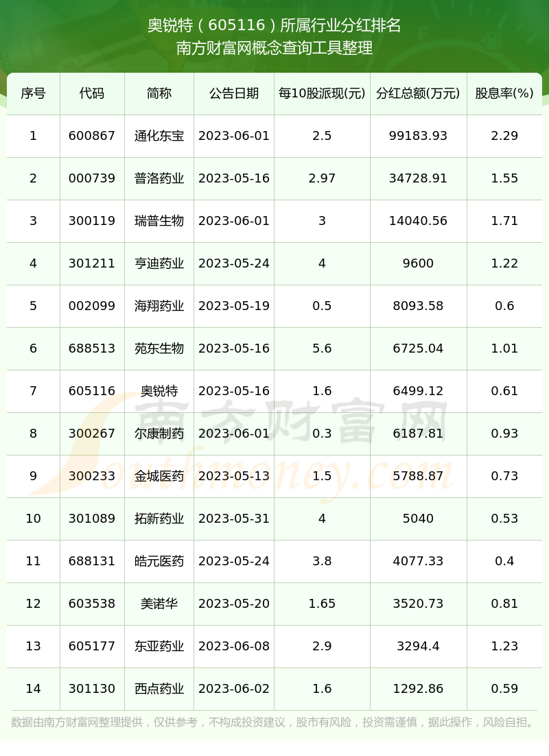The image size is (549, 756).
Task: Click dividend yield 1.71
Action: pyautogui.click(x=504, y=221)
